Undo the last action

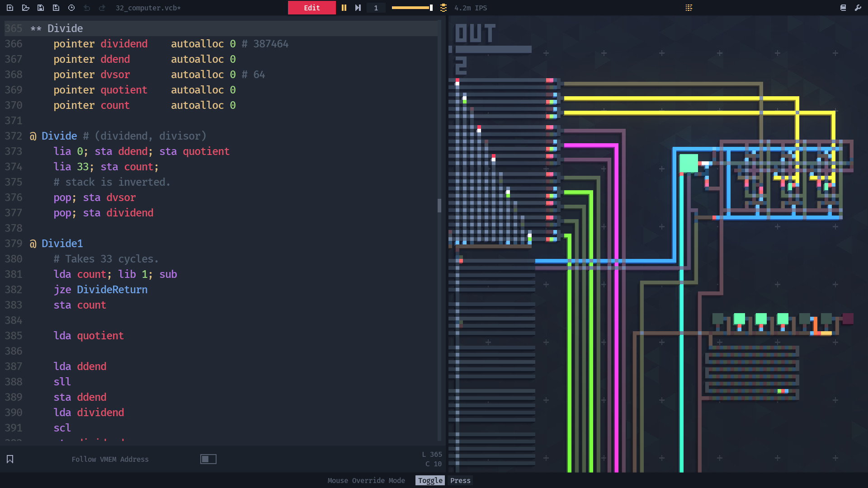tap(87, 8)
